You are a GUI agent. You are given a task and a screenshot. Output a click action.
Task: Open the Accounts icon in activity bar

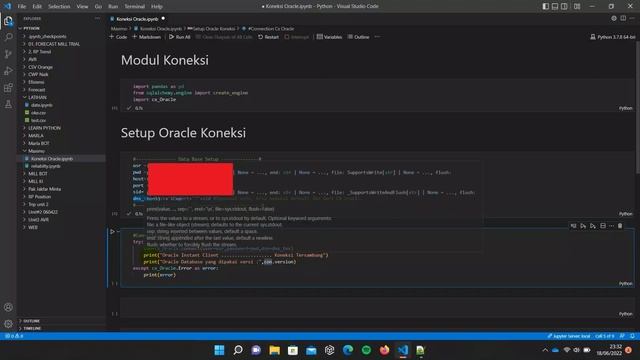click(x=8, y=307)
